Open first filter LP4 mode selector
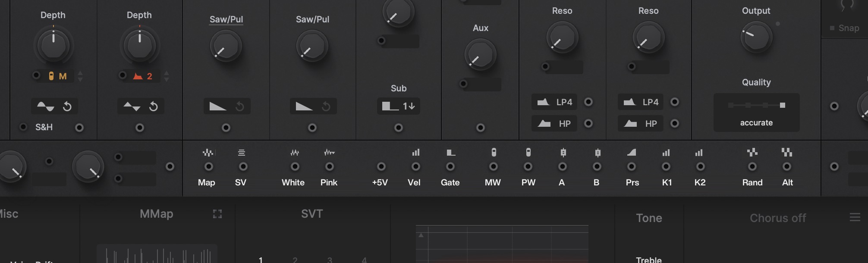 (x=554, y=102)
